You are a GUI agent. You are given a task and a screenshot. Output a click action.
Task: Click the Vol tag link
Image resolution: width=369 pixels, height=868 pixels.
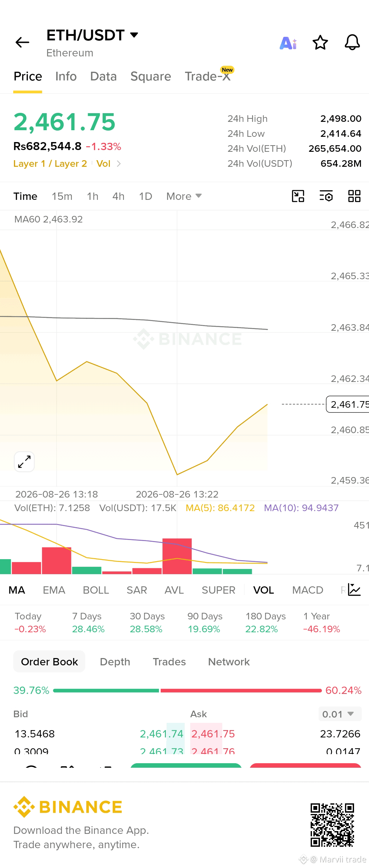(103, 163)
